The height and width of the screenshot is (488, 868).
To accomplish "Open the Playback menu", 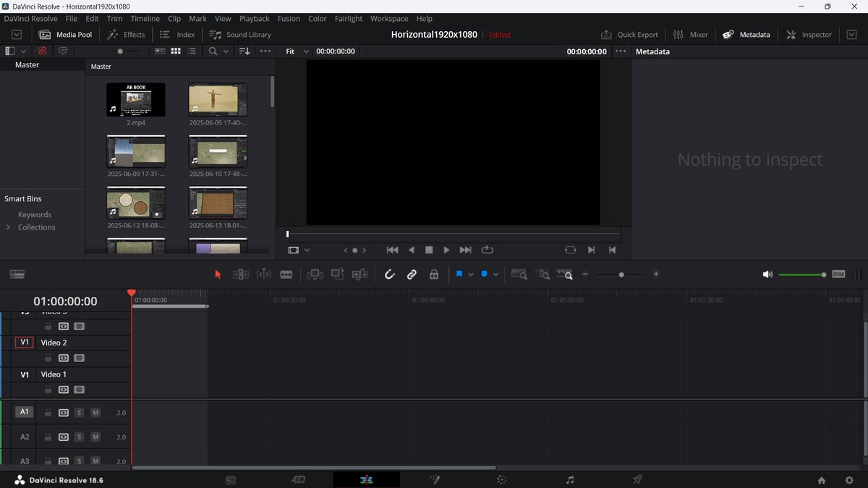I will point(255,18).
